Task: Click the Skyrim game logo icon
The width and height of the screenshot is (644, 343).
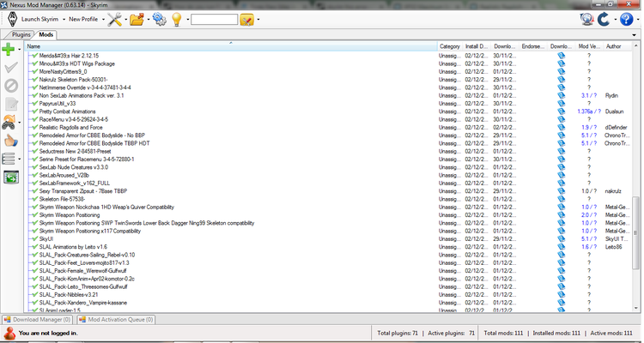Action: tap(12, 19)
